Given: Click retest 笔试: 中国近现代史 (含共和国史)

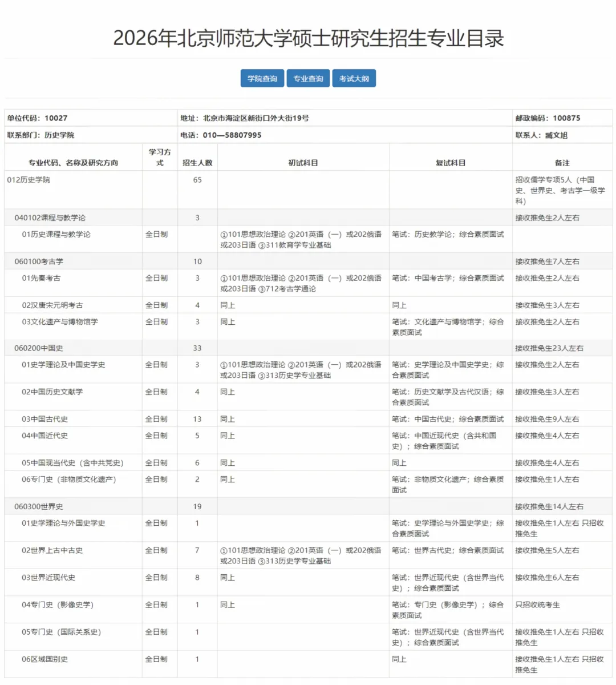Looking at the screenshot, I should 444,441.
